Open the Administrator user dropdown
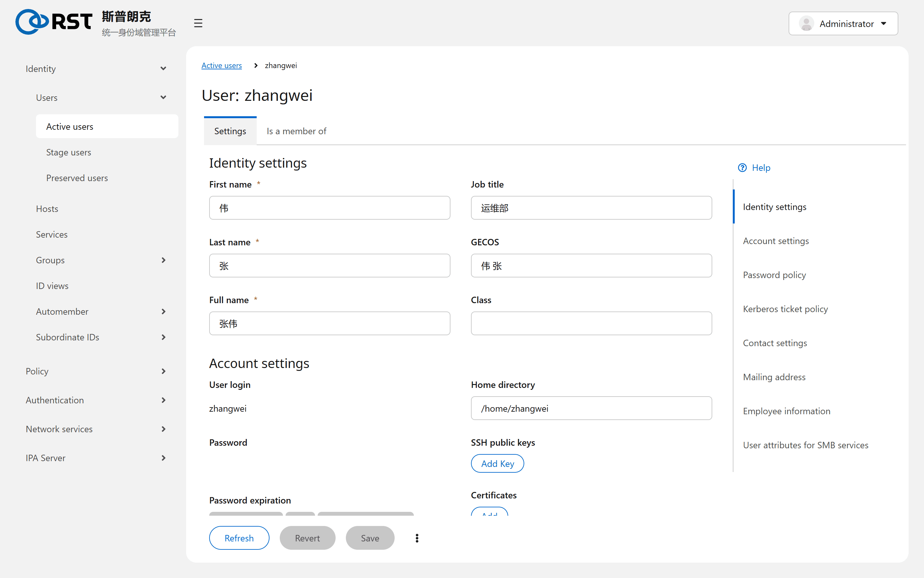The height and width of the screenshot is (578, 924). 843,24
